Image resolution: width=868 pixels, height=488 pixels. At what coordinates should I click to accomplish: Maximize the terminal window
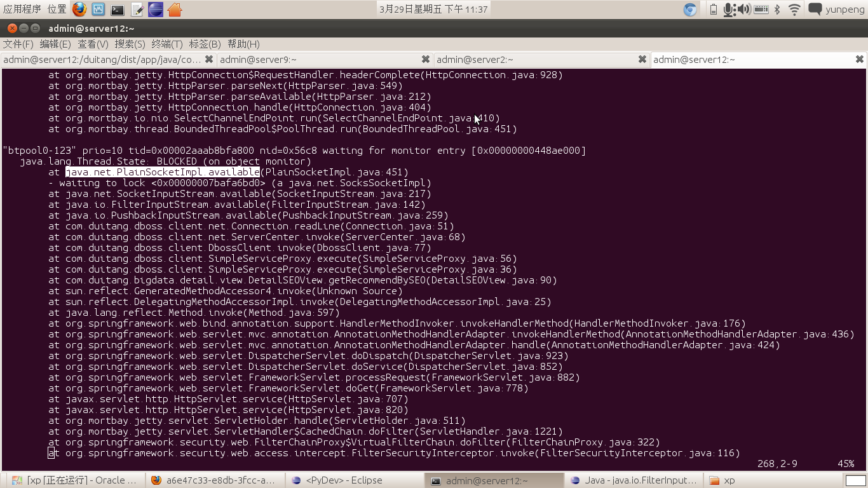[35, 29]
